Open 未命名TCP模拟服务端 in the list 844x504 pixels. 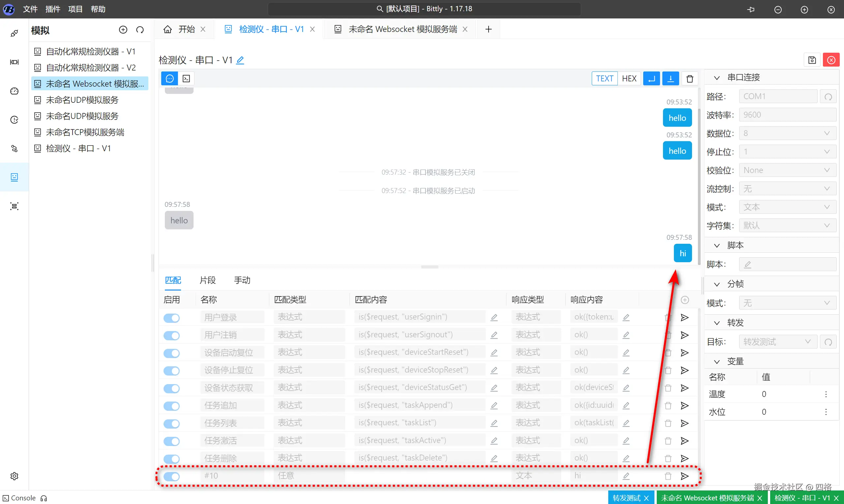point(85,132)
